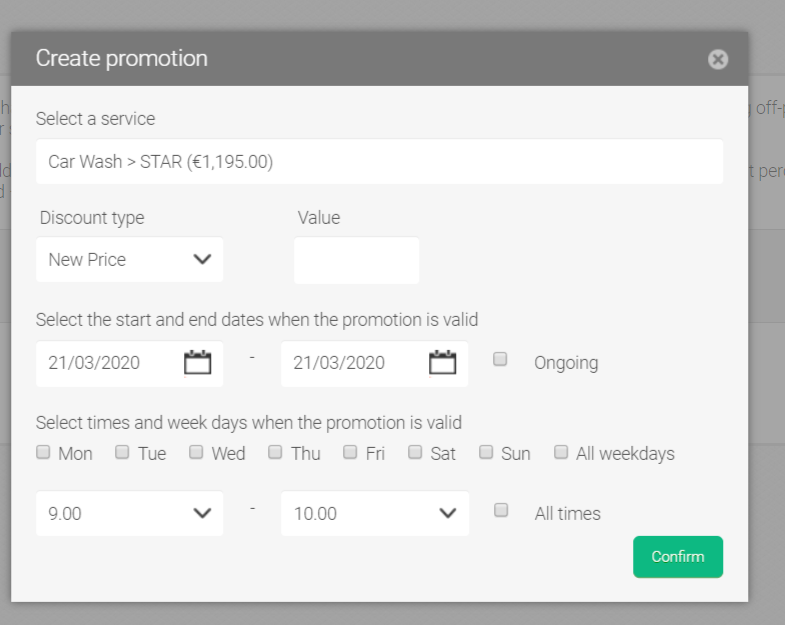Viewport: 785px width, 625px height.
Task: Check the All weekdays box
Action: click(561, 452)
